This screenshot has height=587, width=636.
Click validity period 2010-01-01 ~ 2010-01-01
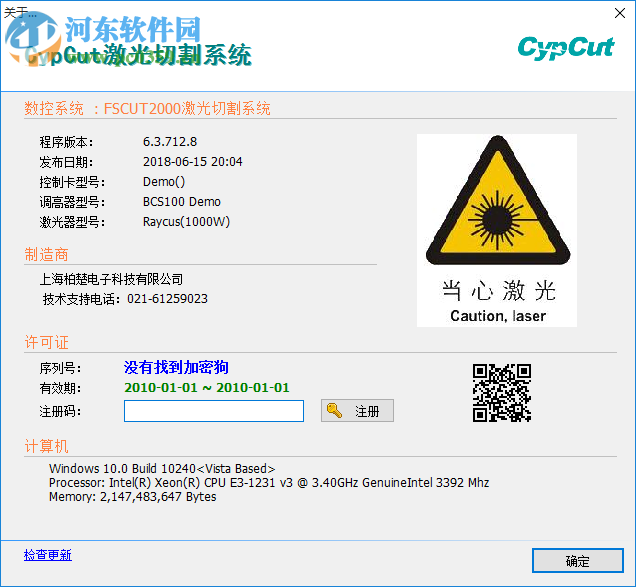click(x=207, y=388)
